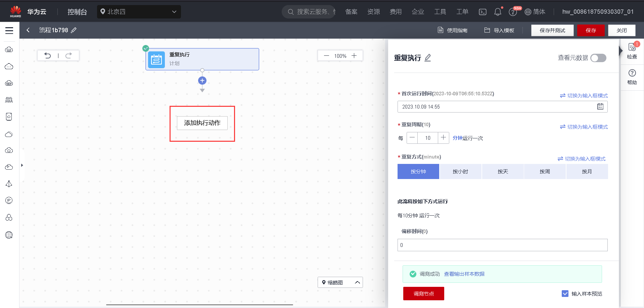The image size is (644, 308).
Task: Open the 工具 menu in the top bar
Action: pos(440,11)
